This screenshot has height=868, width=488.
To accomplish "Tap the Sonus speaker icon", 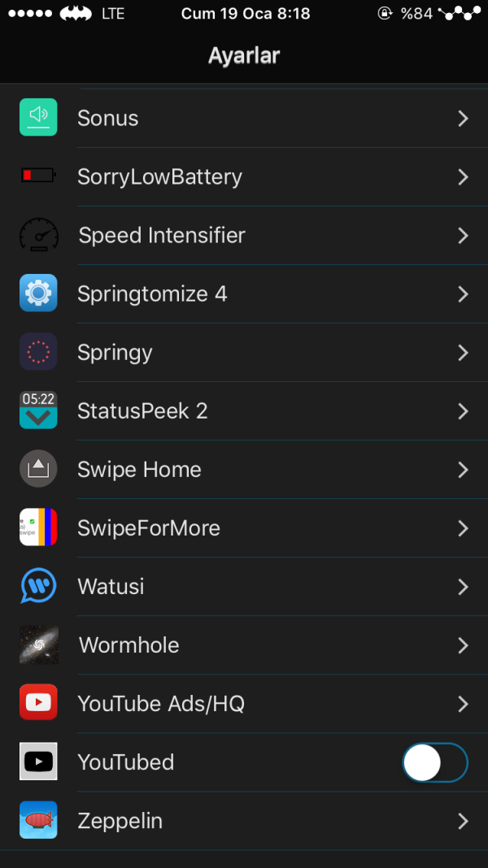I will pyautogui.click(x=38, y=118).
